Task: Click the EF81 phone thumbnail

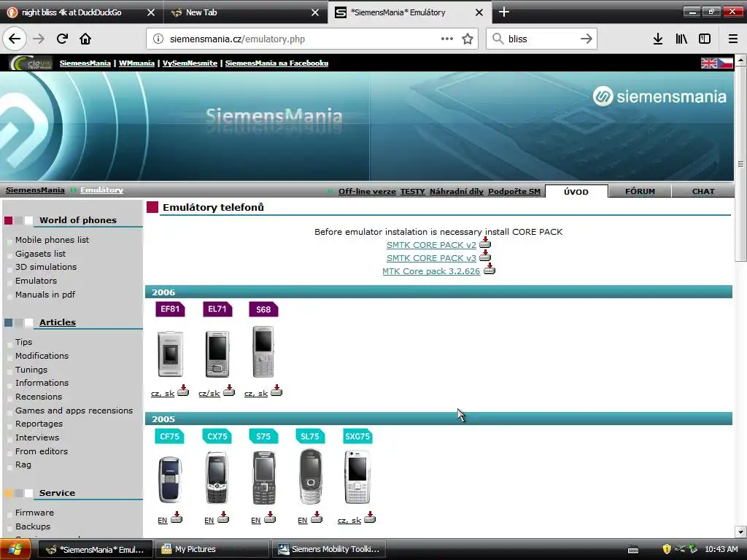Action: tap(170, 354)
